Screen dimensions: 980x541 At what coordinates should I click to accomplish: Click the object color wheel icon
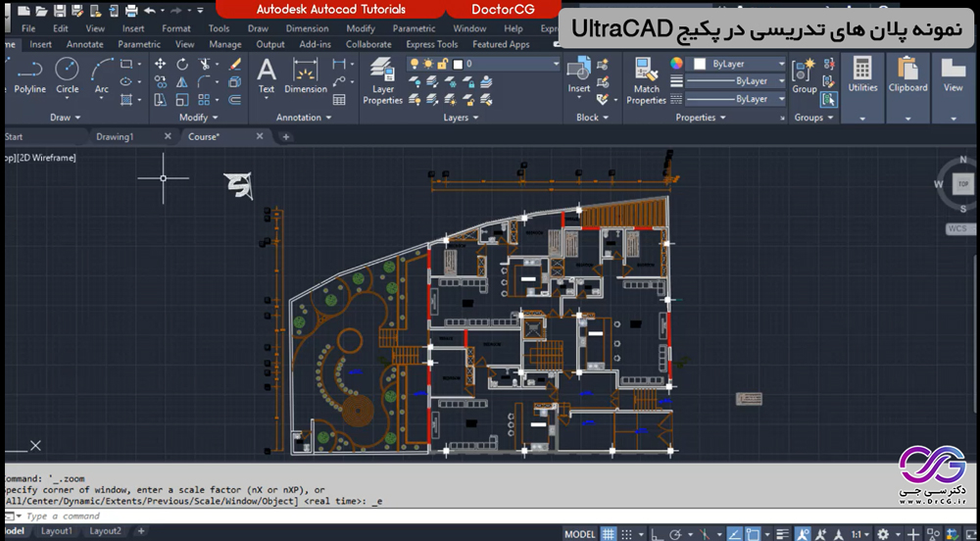[676, 63]
